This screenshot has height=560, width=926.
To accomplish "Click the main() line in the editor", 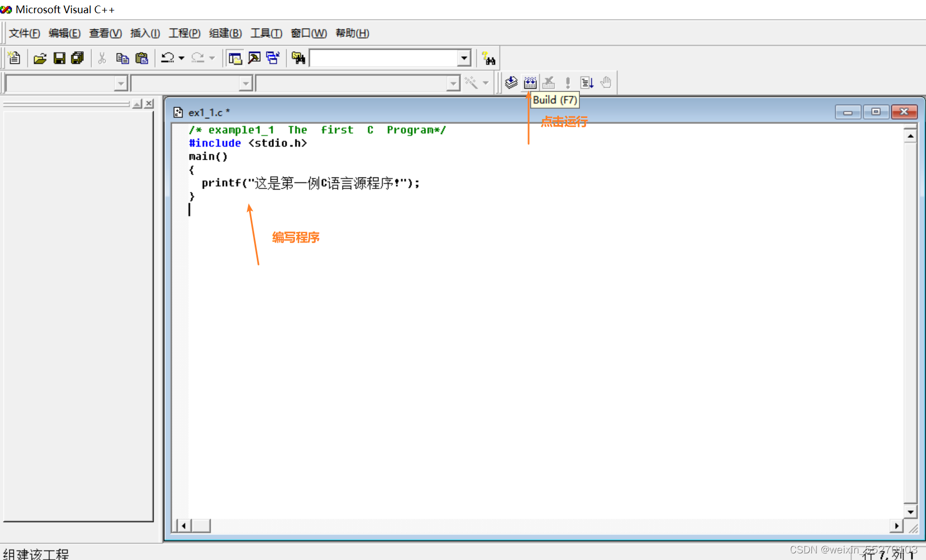I will pyautogui.click(x=208, y=157).
